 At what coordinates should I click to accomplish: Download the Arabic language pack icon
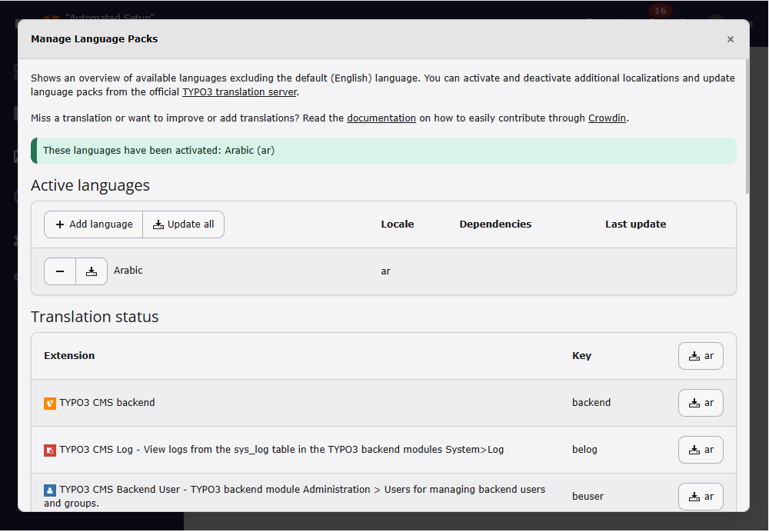92,271
